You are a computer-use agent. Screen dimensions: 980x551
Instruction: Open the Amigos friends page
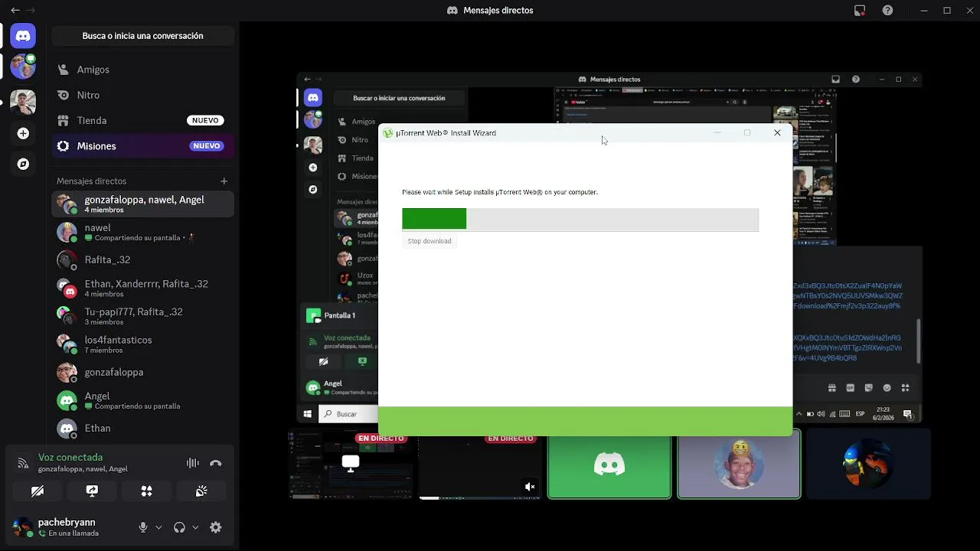tap(142, 70)
